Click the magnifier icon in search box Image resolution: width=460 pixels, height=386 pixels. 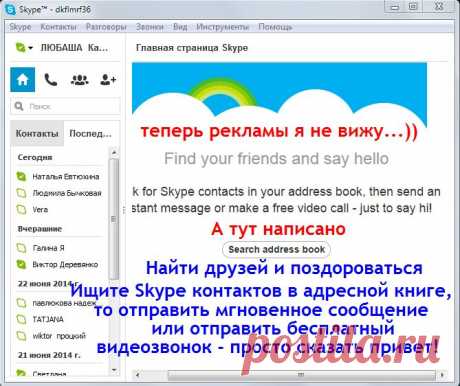pyautogui.click(x=19, y=106)
